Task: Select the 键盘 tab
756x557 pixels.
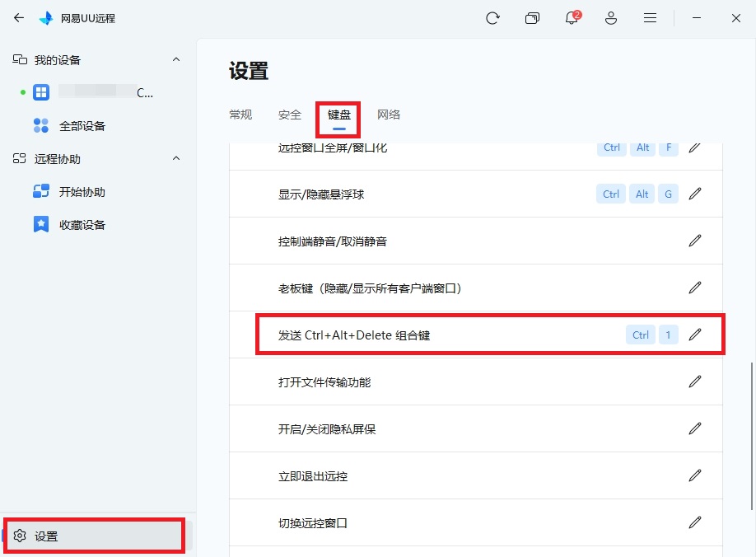Action: point(339,115)
